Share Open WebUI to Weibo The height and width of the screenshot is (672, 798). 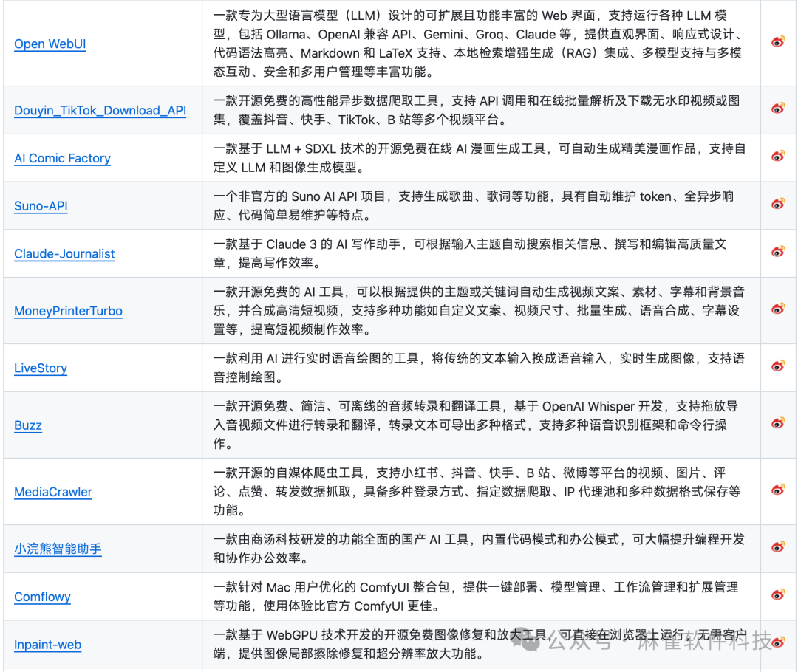point(778,42)
